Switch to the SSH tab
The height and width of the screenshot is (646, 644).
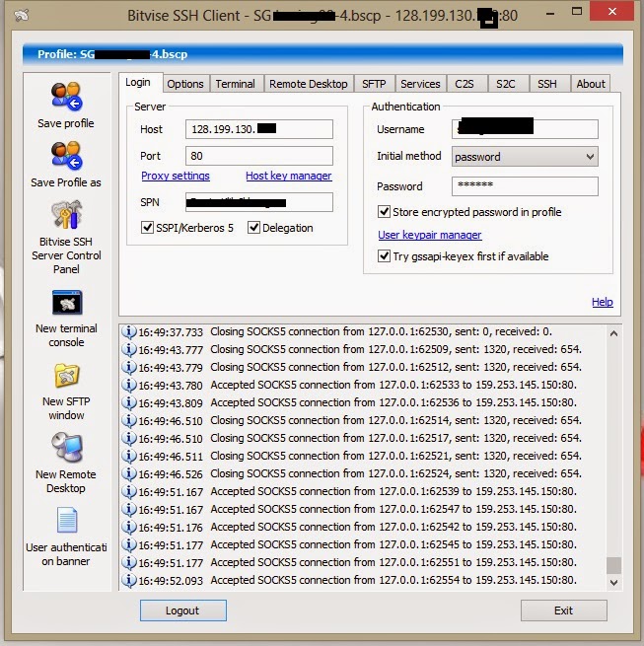[x=547, y=84]
